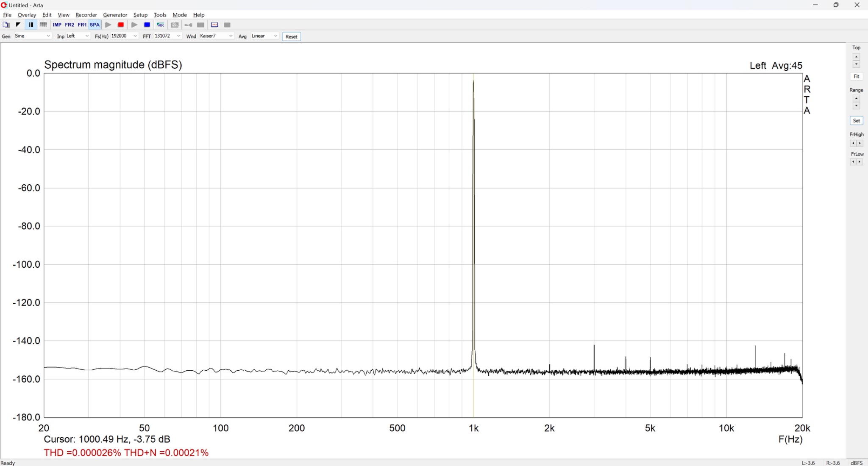Screen dimensions: 868x466
Task: Open the Inp channel dropdown
Action: tap(78, 36)
